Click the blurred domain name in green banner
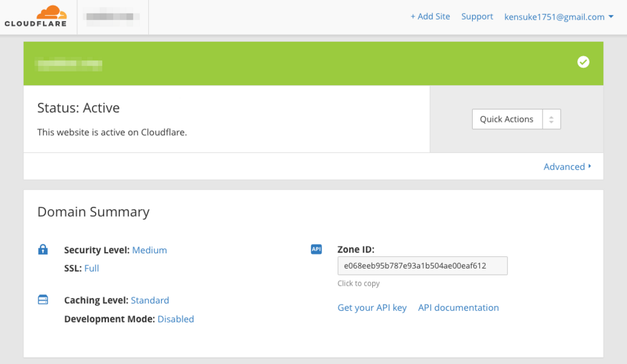 [69, 64]
